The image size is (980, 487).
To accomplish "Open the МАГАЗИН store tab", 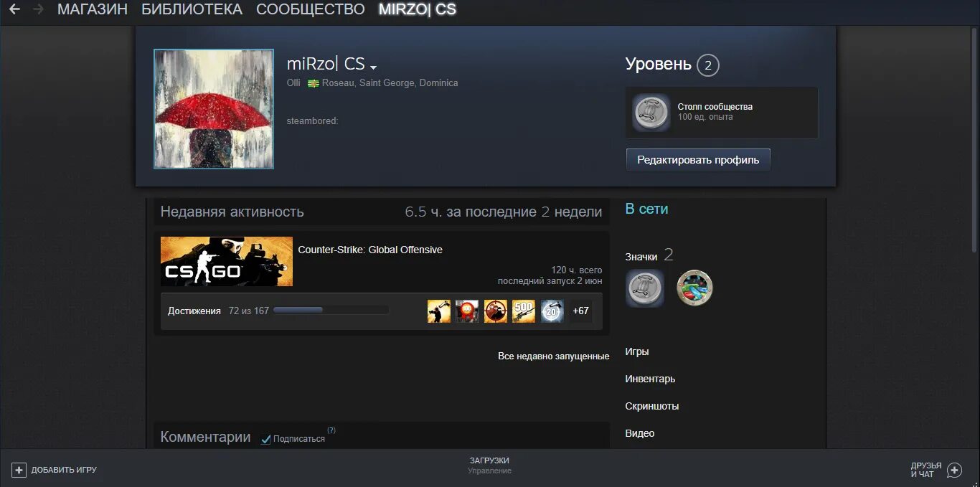I will (x=93, y=9).
